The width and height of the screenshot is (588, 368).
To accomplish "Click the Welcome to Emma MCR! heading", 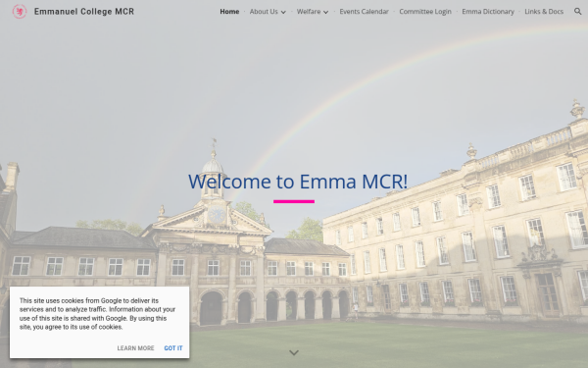I will click(x=298, y=182).
